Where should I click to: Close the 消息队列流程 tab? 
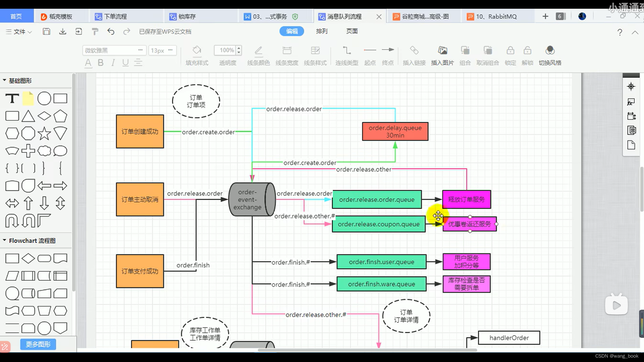coord(379,16)
